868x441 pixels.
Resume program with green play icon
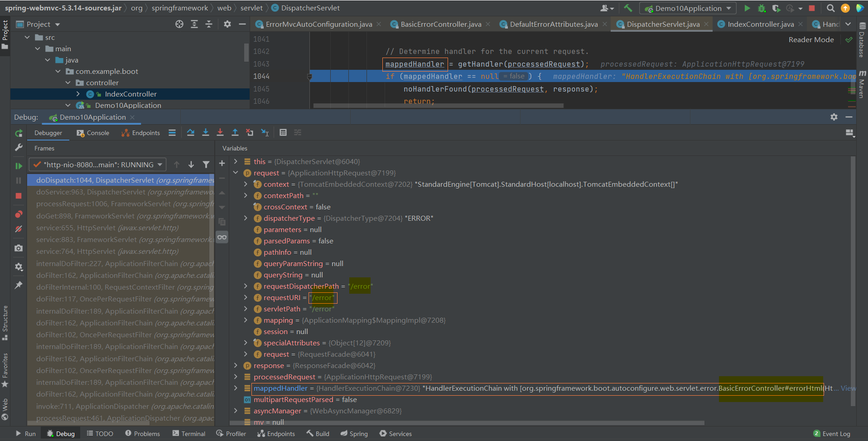19,166
